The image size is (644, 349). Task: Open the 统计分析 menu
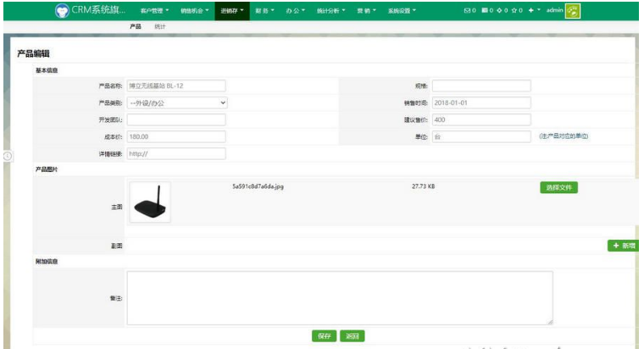point(330,11)
